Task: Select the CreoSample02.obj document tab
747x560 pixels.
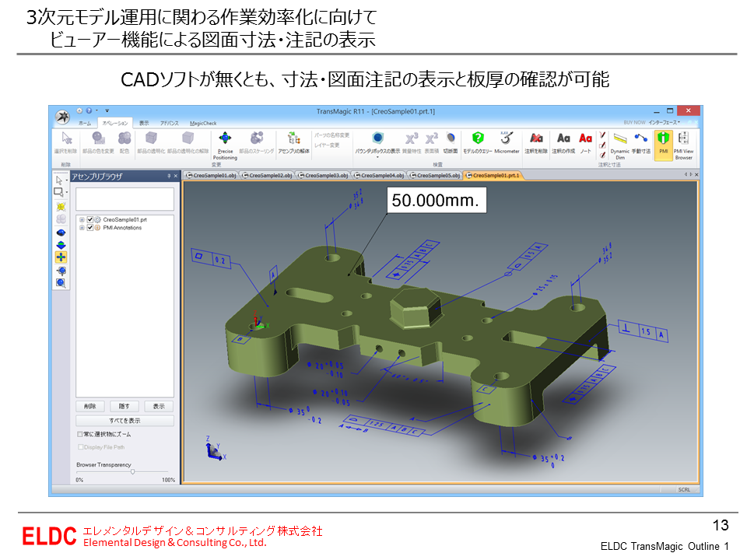Action: (267, 175)
